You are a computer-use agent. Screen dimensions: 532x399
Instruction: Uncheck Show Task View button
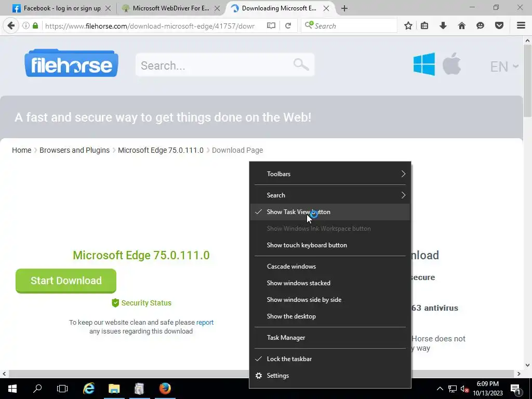pyautogui.click(x=330, y=212)
